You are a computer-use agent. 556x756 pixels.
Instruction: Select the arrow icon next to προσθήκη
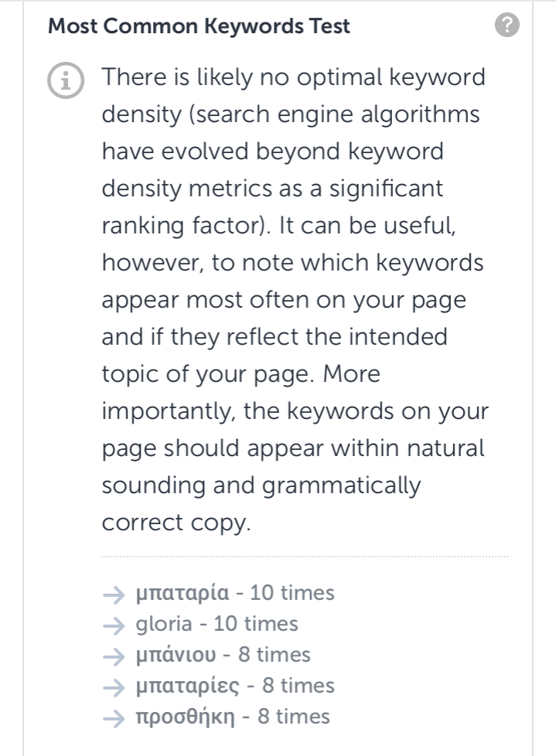(114, 719)
